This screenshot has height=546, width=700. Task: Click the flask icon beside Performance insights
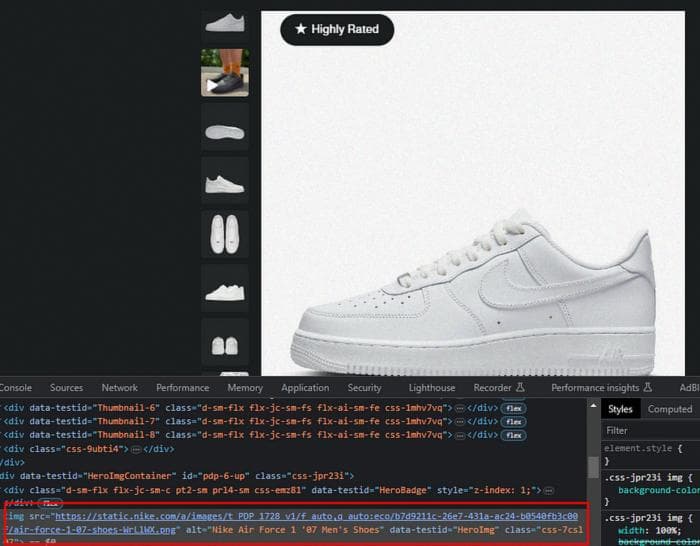(648, 387)
